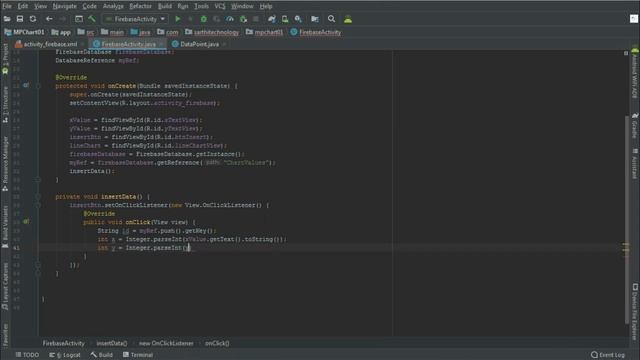This screenshot has height=360, width=640.
Task: Open the Structure tool window
Action: pyautogui.click(x=5, y=104)
